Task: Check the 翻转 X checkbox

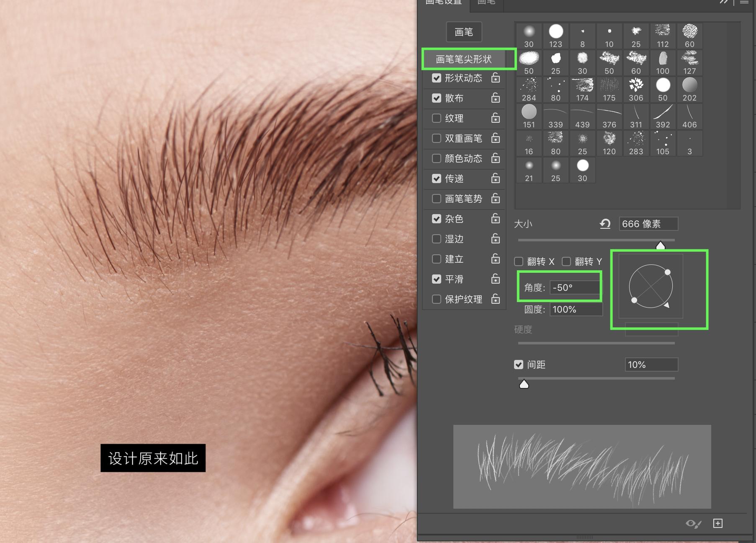Action: click(x=519, y=261)
